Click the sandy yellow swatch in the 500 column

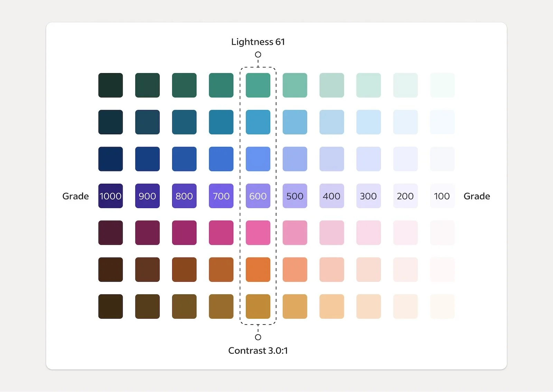pyautogui.click(x=295, y=307)
